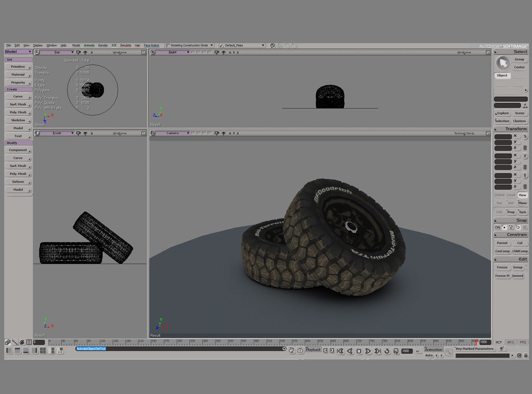Image resolution: width=532 pixels, height=394 pixels.
Task: Click the translate t icon in Transform panel
Action: (x=525, y=176)
